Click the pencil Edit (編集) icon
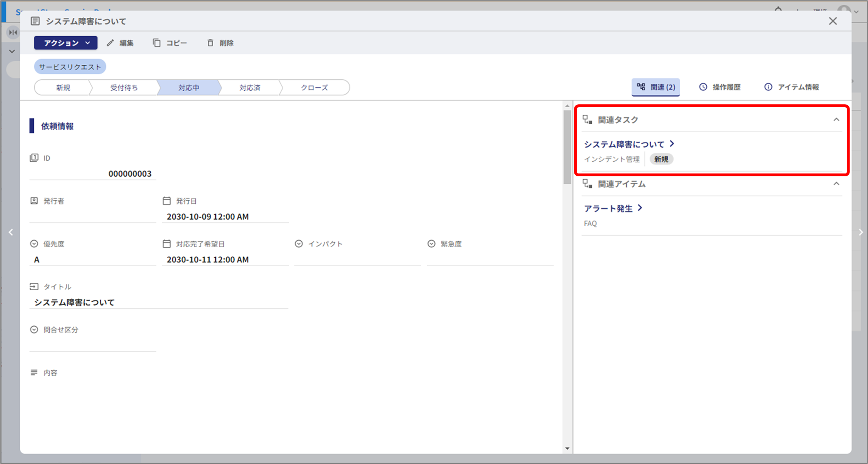Image resolution: width=868 pixels, height=464 pixels. 111,43
